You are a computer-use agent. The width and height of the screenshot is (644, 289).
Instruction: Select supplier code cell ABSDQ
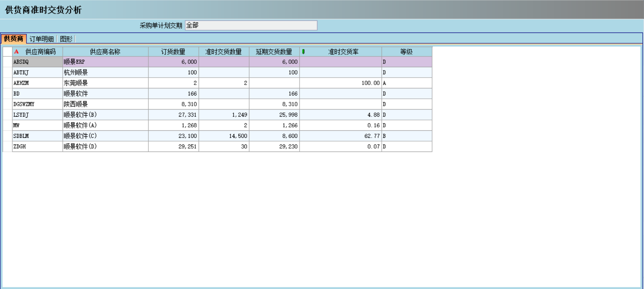click(37, 62)
